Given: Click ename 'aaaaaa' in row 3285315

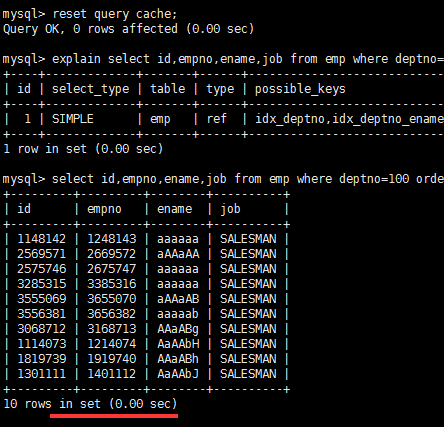Looking at the screenshot, I should click(178, 285).
